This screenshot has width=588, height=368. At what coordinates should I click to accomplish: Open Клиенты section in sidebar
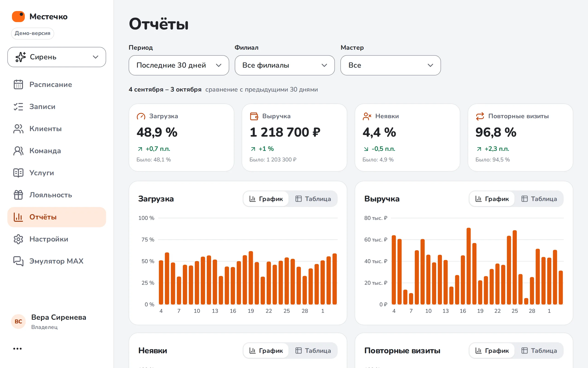coord(57,129)
